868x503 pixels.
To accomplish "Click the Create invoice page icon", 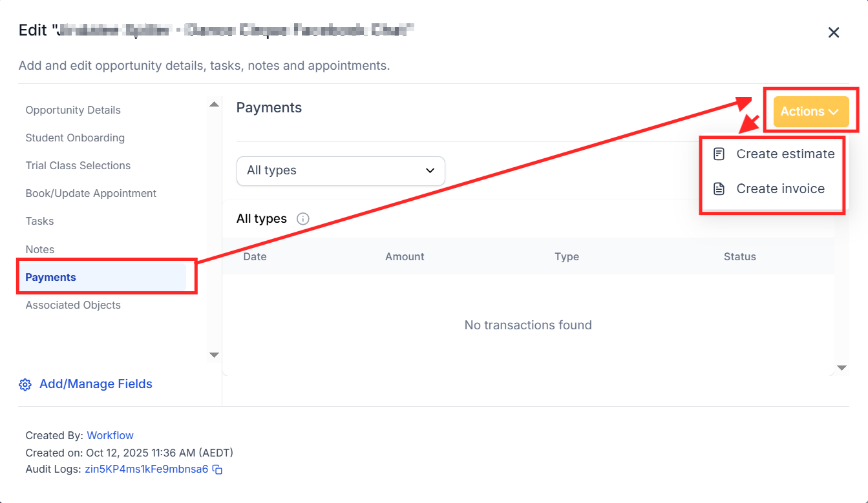I will pyautogui.click(x=719, y=189).
